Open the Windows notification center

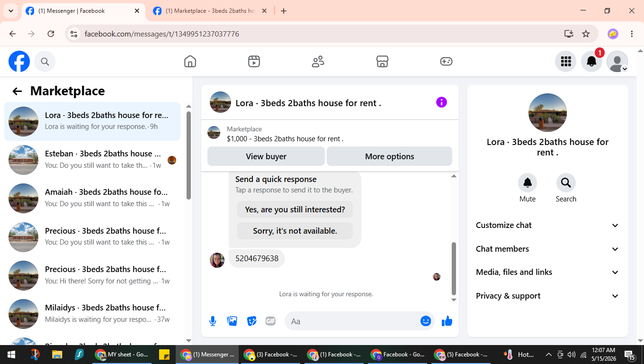630,355
